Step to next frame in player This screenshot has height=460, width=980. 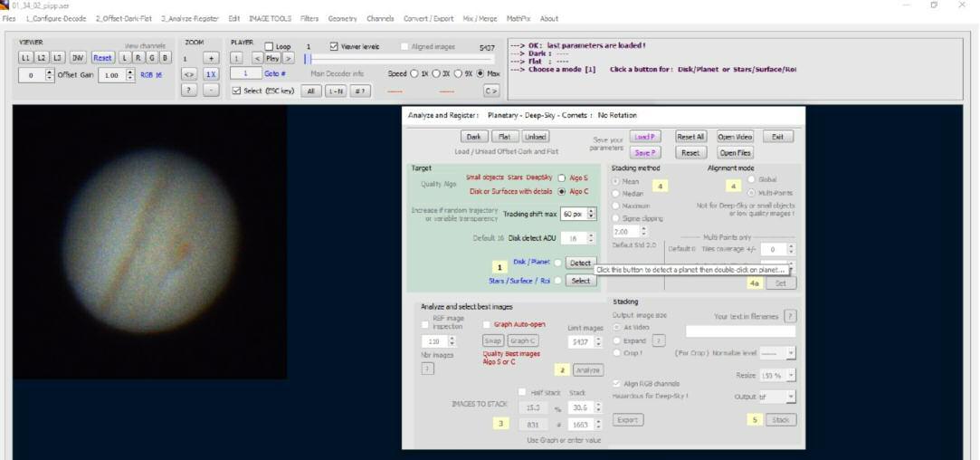(288, 58)
